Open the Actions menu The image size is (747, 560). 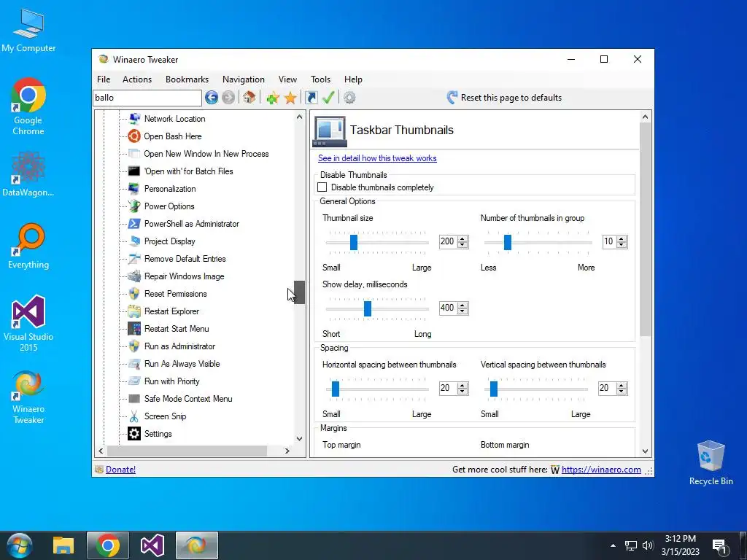point(137,79)
